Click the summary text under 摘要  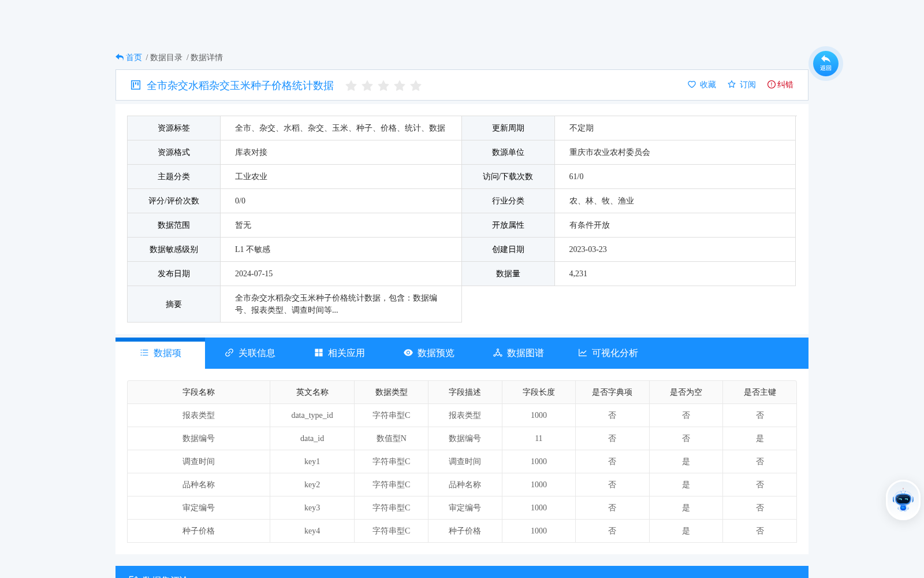click(x=336, y=304)
